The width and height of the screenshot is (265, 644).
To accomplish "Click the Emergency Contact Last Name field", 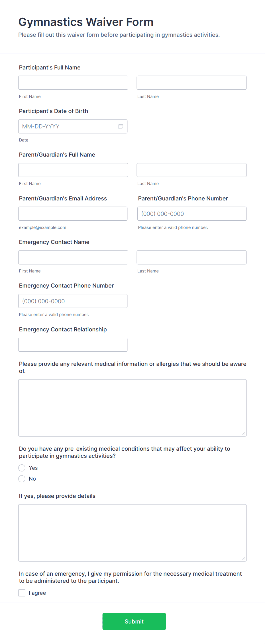I will (191, 257).
